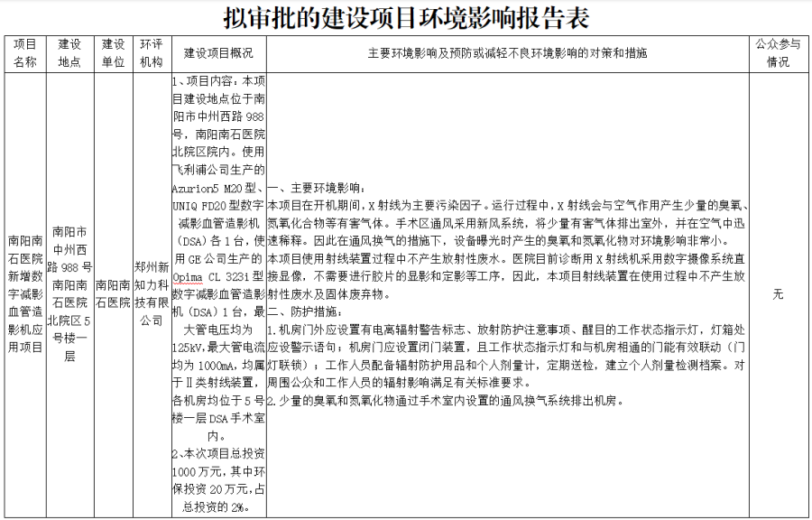Click the line starting 灯联锁）；工作人员配备
812x520 pixels.
[506, 366]
